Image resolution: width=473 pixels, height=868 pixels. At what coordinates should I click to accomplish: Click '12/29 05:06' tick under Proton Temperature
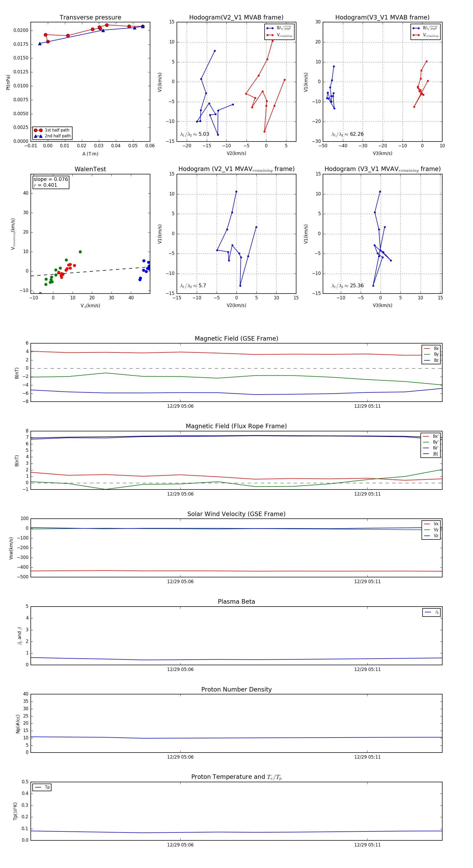[x=180, y=845]
